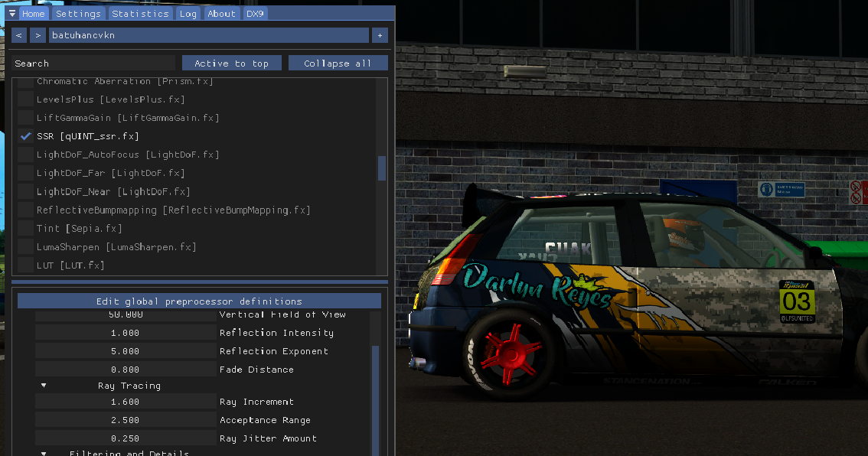Click the variables panel scrollbar thumb
This screenshot has height=456, width=868.
coord(375,401)
